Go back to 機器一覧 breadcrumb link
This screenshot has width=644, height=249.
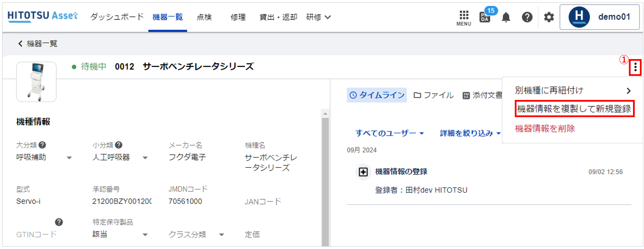point(38,44)
